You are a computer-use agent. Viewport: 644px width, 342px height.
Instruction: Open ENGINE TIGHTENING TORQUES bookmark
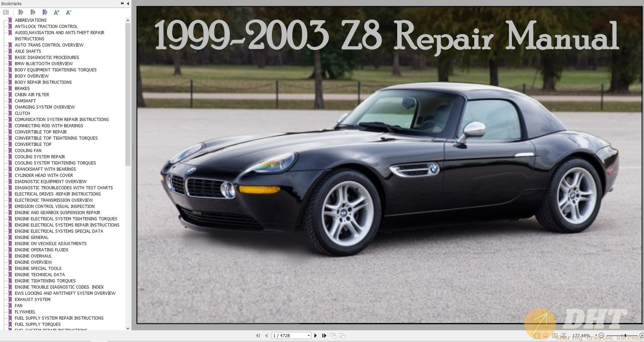tap(45, 281)
